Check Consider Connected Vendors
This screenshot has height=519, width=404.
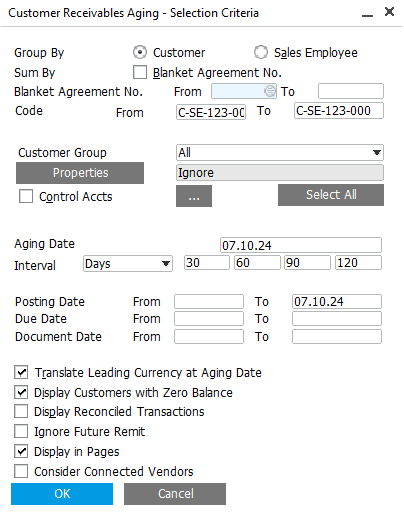pyautogui.click(x=21, y=471)
